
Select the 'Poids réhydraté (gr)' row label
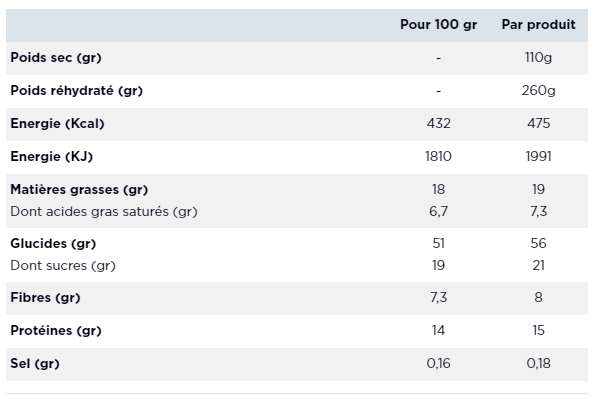coord(77,91)
